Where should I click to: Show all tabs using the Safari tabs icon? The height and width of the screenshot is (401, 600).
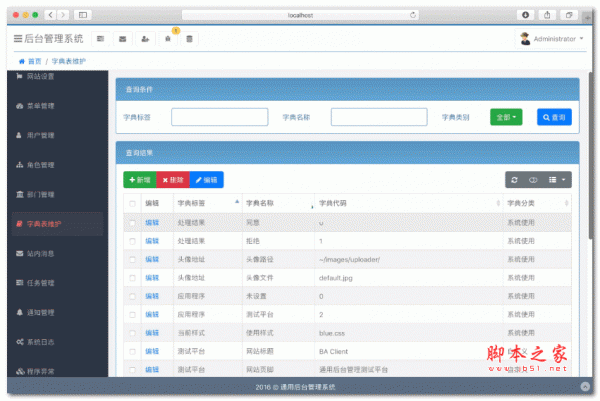[569, 15]
